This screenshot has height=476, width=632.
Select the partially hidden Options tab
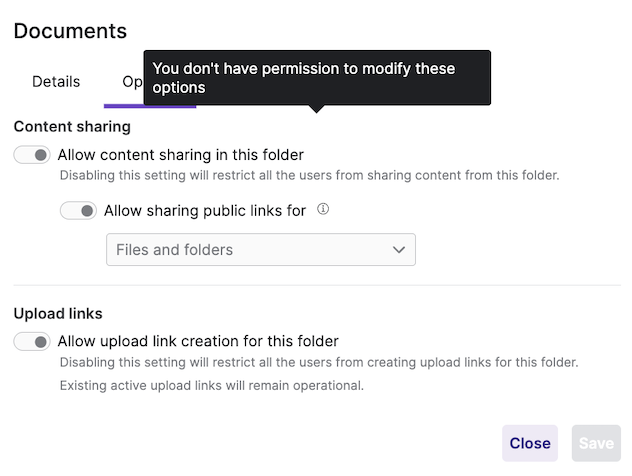coord(132,82)
